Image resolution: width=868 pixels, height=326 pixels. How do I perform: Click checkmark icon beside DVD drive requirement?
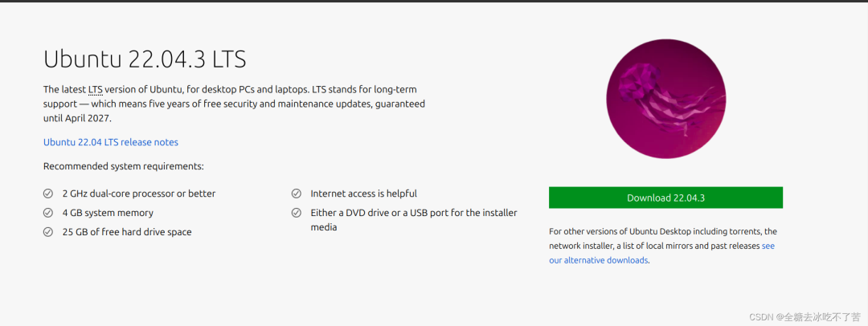pos(296,213)
